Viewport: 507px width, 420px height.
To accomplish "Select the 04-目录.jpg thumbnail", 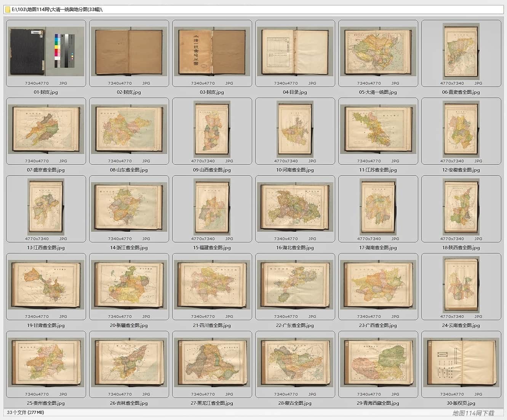I will point(295,53).
